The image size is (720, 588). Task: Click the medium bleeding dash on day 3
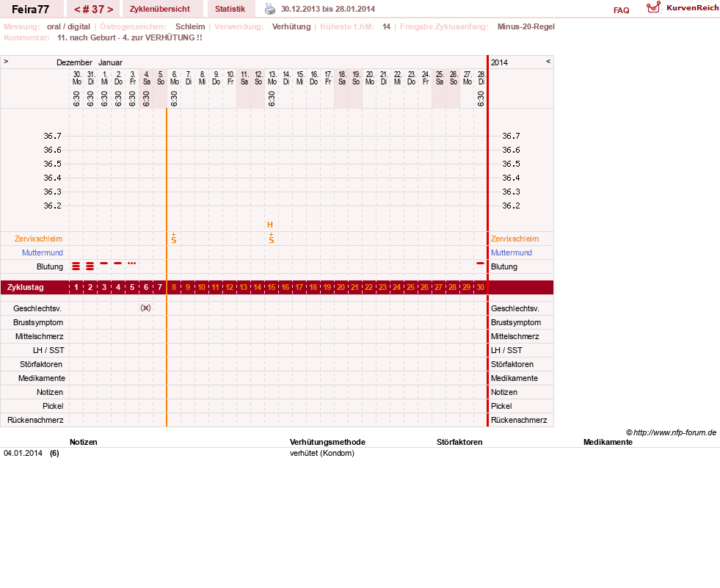coord(103,264)
